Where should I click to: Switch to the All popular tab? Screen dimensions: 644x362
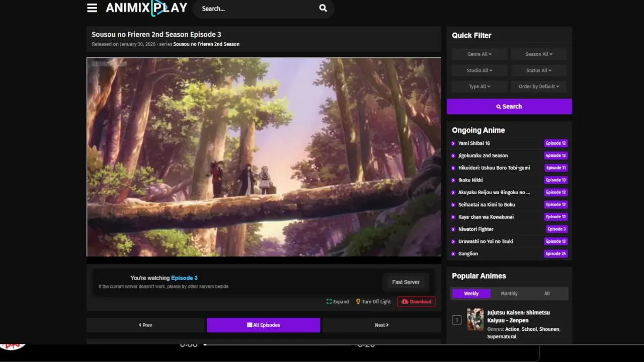click(x=547, y=294)
